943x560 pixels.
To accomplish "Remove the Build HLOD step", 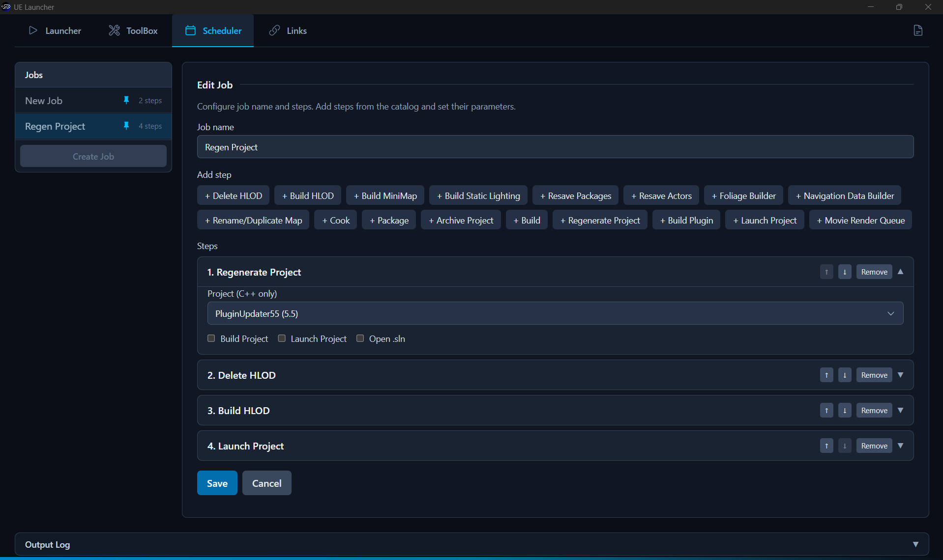I will pos(874,410).
